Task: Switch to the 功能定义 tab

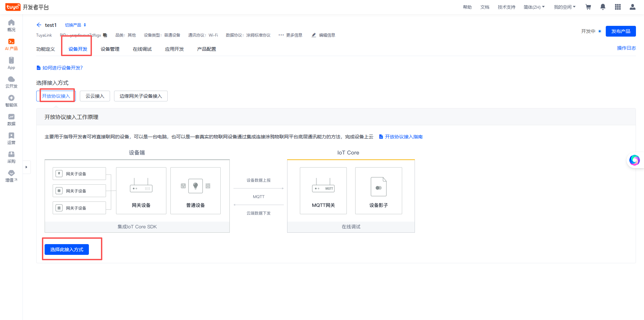Action: [x=46, y=49]
